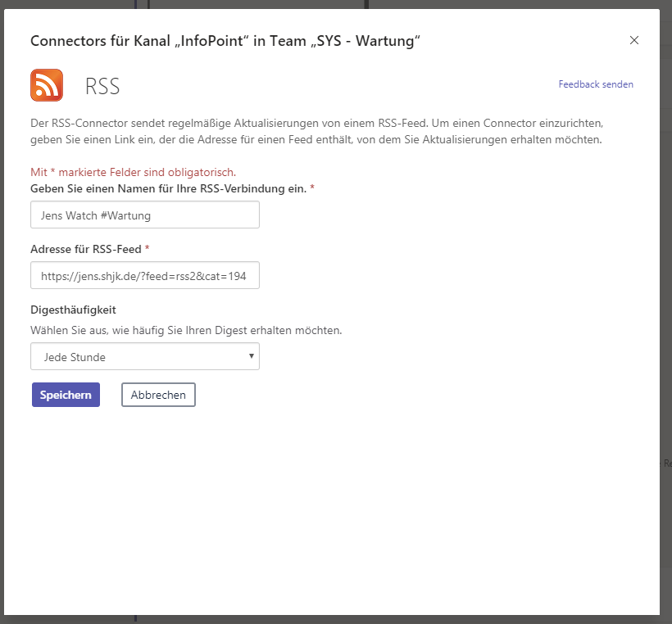Screen dimensions: 672x624
Task: Close the Connectors dialog with the X
Action: 633,40
